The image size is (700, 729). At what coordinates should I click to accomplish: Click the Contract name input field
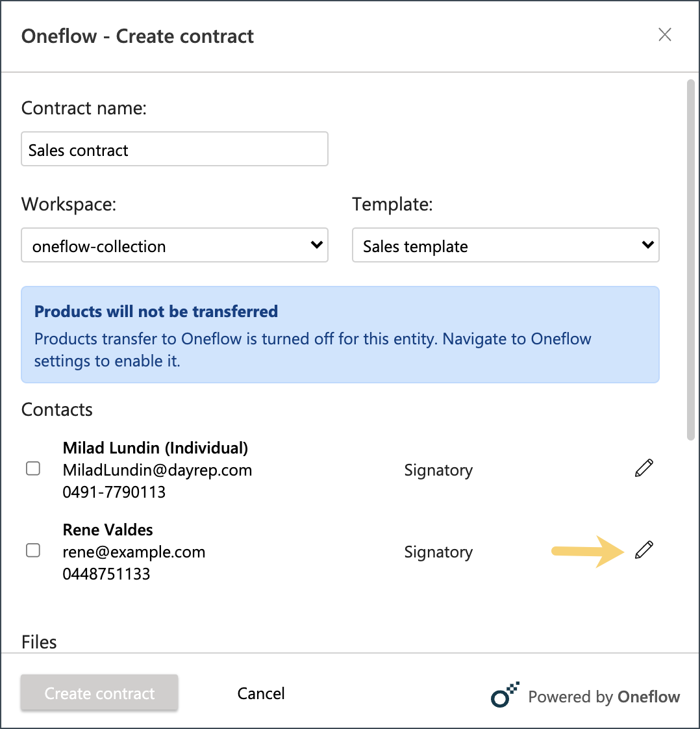[x=175, y=149]
